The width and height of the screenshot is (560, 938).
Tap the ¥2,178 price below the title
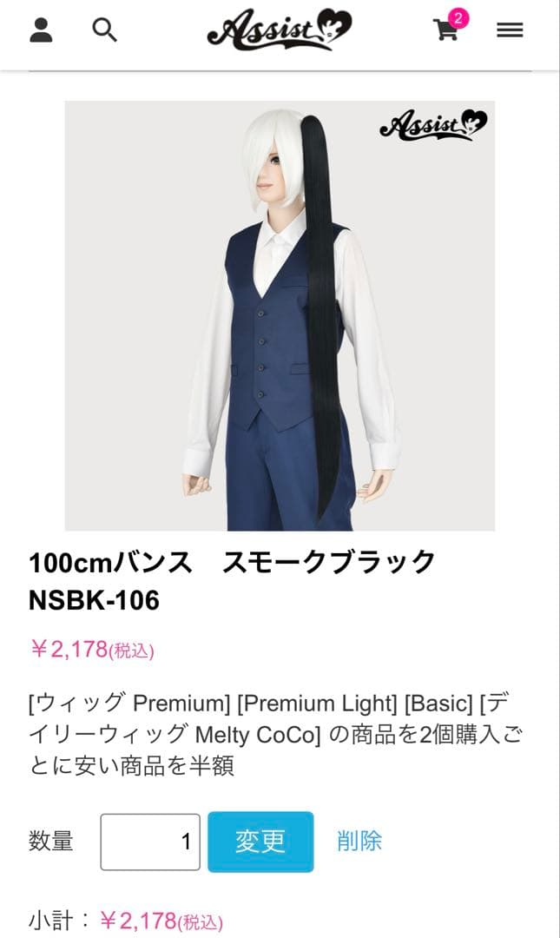tap(91, 649)
